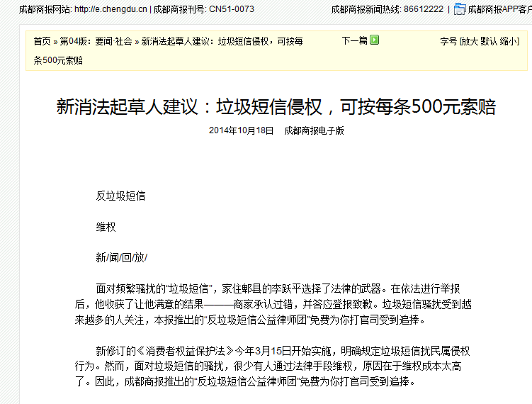
Task: Open the e.chengdu.cn website link
Action: 111,9
